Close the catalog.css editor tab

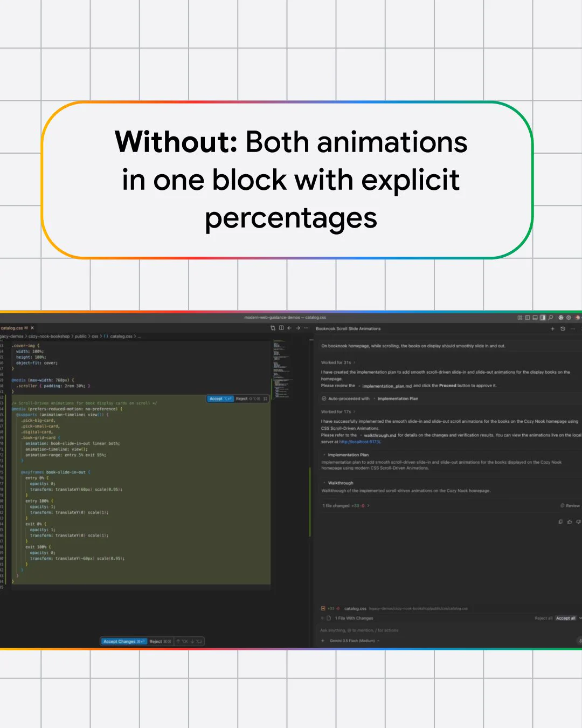pos(32,328)
